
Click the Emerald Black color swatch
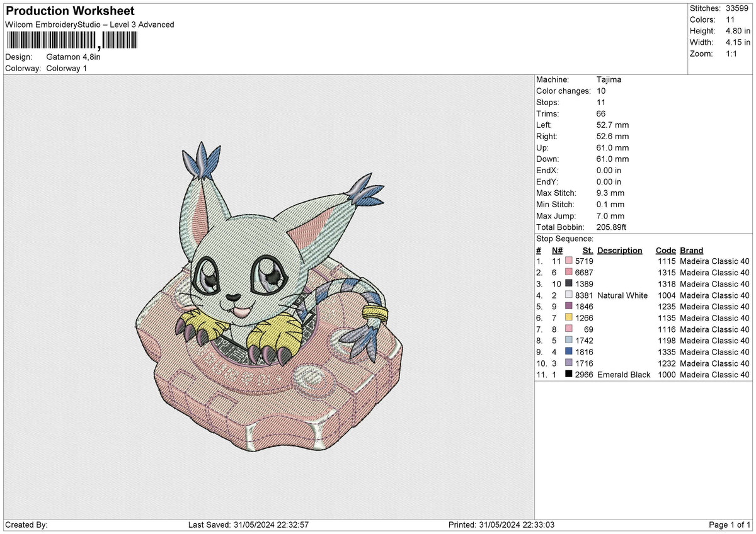(x=569, y=375)
